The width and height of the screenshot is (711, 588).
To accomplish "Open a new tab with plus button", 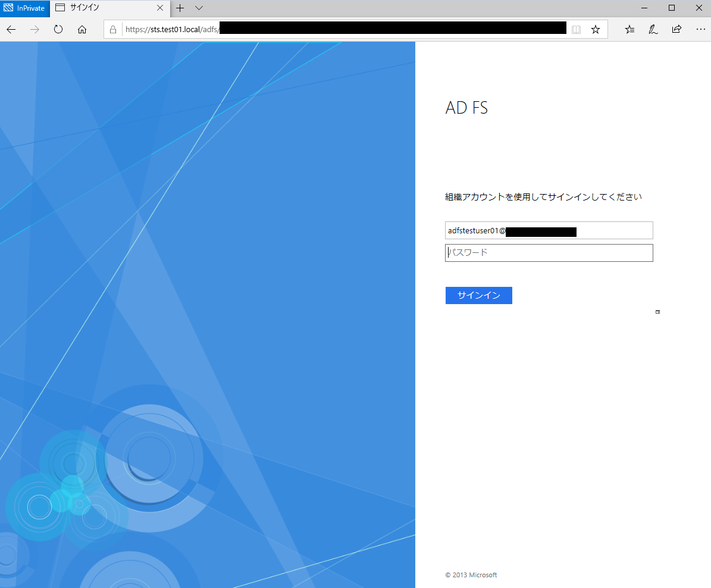I will (180, 8).
